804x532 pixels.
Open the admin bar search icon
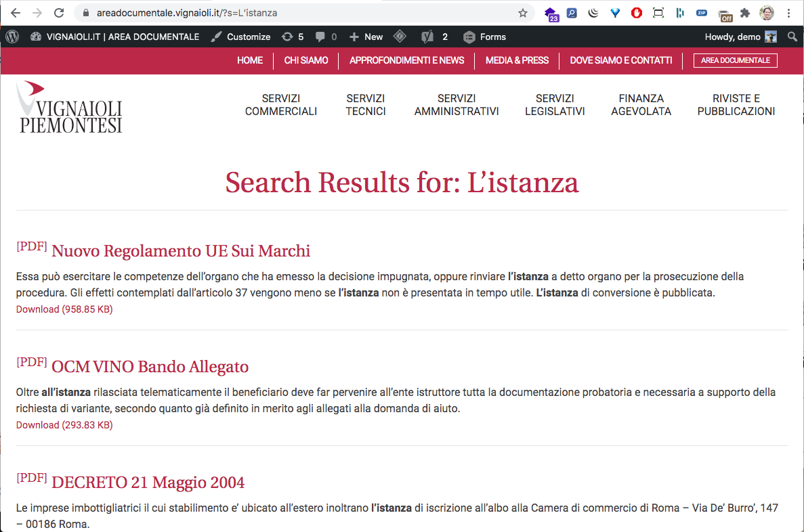click(x=792, y=37)
